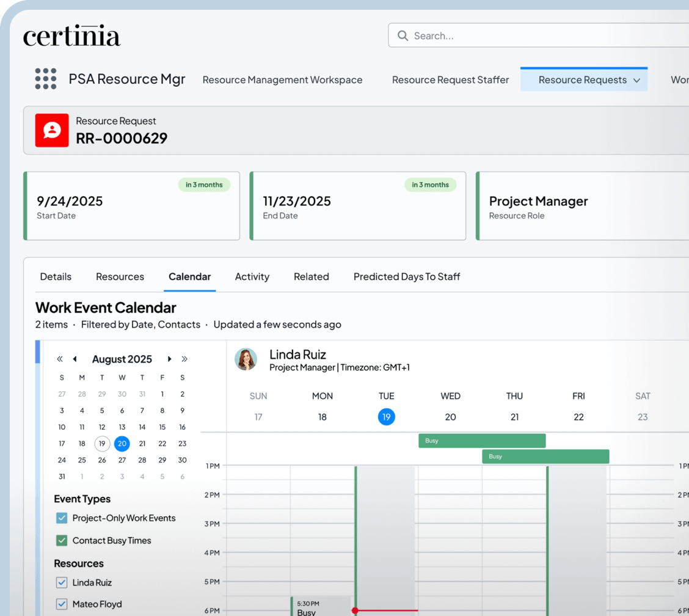Open Resource Management Workspace nav item

point(282,80)
